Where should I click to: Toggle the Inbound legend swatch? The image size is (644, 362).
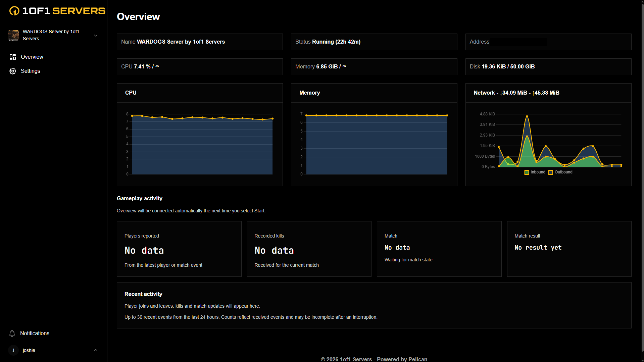527,172
